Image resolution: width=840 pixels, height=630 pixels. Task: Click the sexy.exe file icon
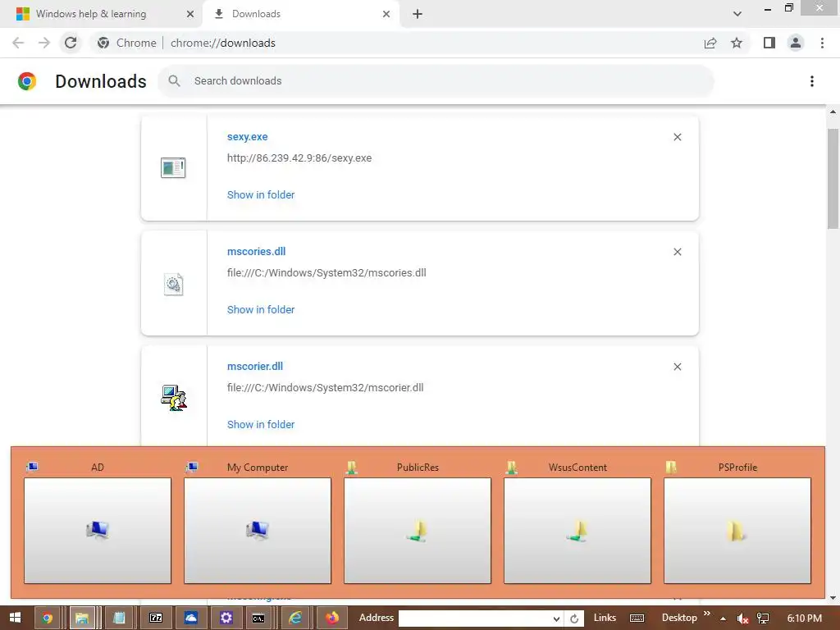(x=173, y=167)
